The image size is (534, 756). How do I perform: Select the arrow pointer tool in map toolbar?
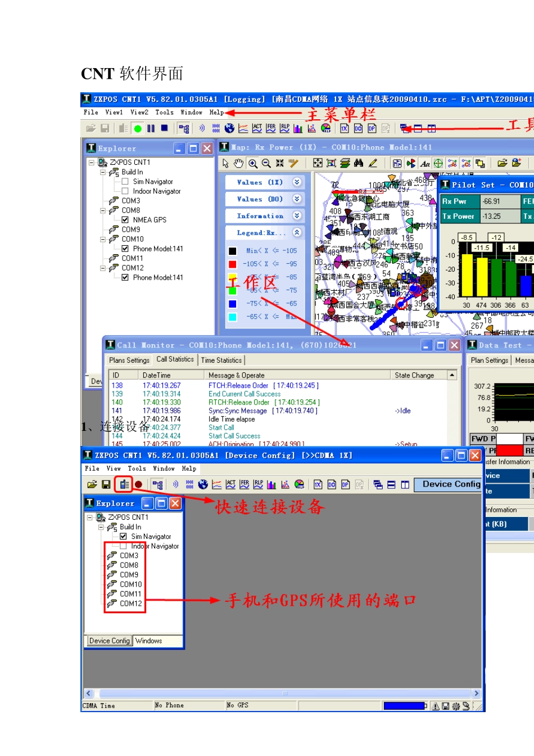coord(225,163)
